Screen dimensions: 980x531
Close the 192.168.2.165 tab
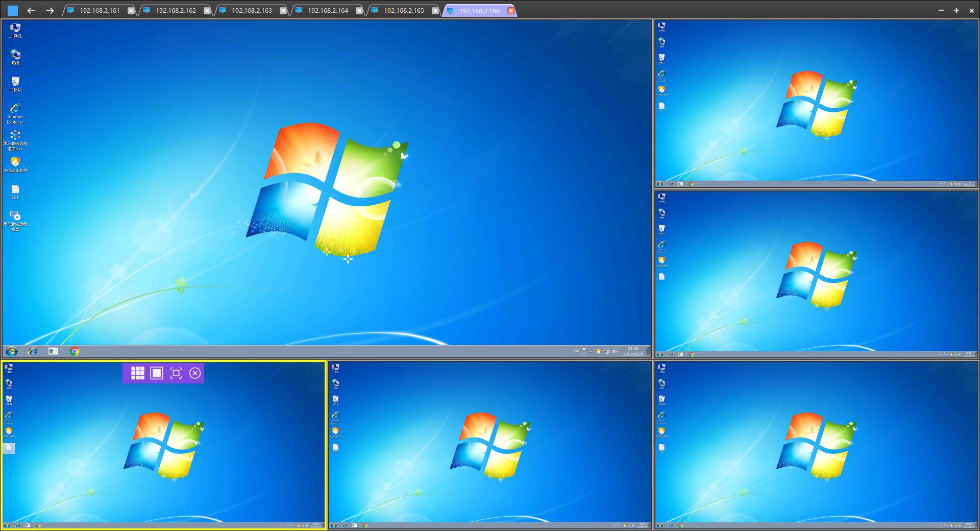435,11
